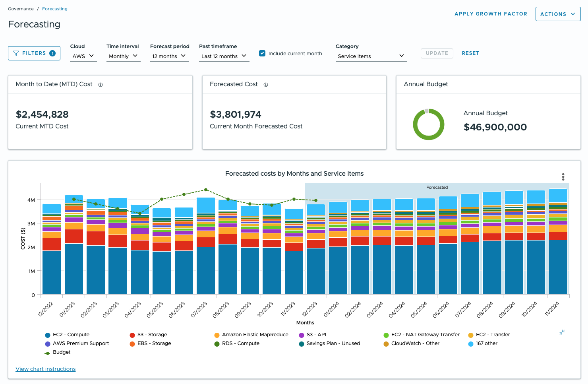Click the funnel icon in Filters button
This screenshot has height=384, width=588.
pos(16,53)
